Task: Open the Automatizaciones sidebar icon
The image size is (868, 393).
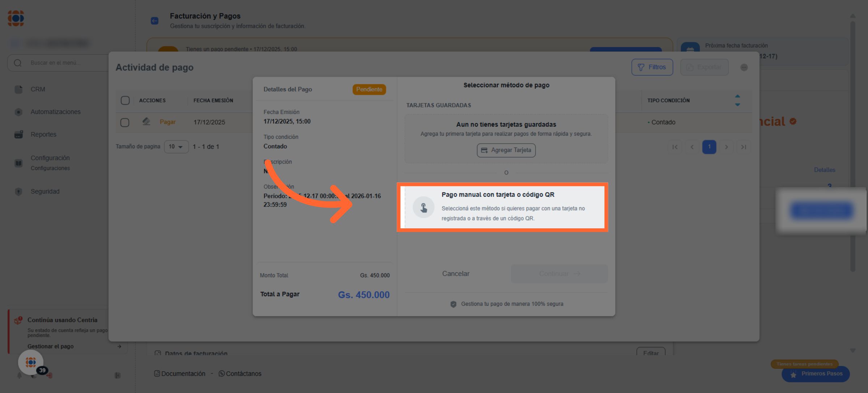Action: click(18, 112)
